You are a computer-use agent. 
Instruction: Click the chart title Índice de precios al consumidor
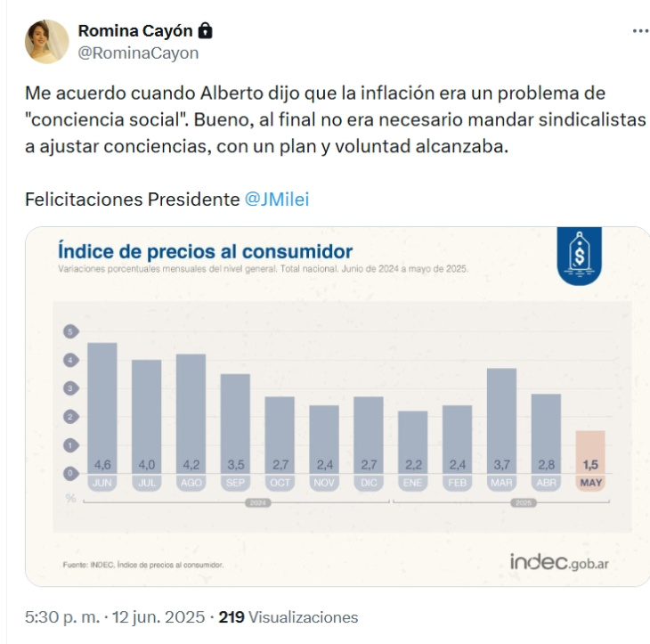[205, 251]
